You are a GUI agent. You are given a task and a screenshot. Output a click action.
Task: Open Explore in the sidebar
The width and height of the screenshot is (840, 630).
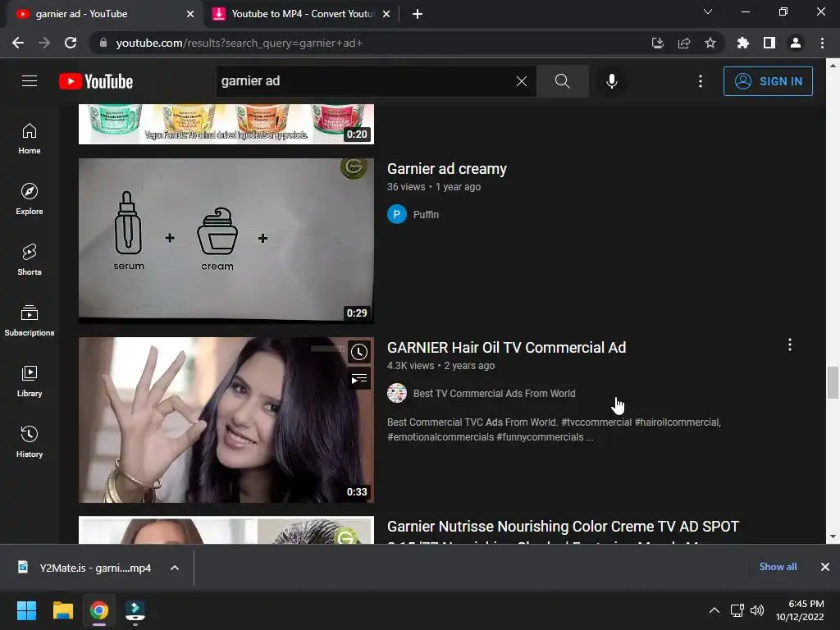30,199
